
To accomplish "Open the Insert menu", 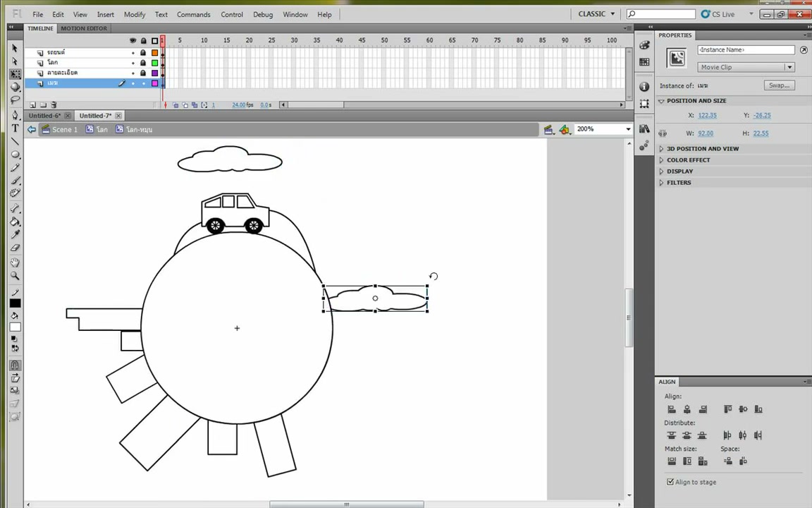I will [x=106, y=15].
